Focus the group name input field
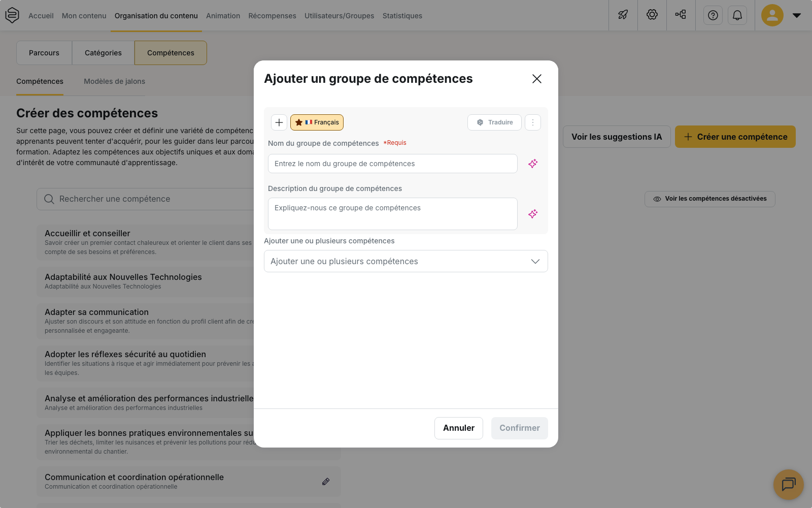Image resolution: width=812 pixels, height=508 pixels. 393,164
